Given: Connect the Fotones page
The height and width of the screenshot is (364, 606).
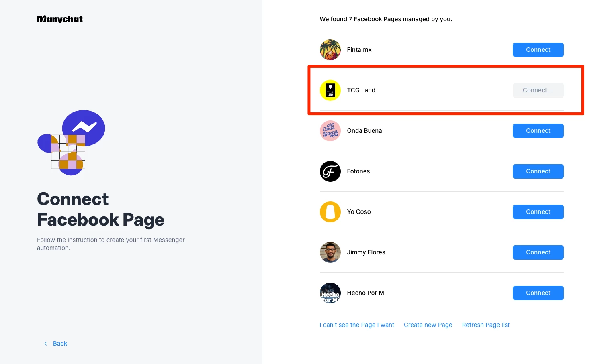Looking at the screenshot, I should click(x=538, y=171).
